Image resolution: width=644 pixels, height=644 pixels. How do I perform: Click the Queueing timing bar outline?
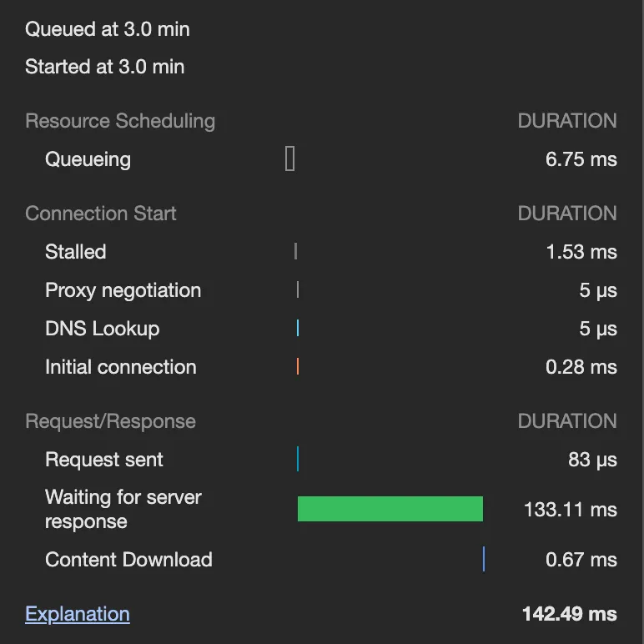point(290,158)
